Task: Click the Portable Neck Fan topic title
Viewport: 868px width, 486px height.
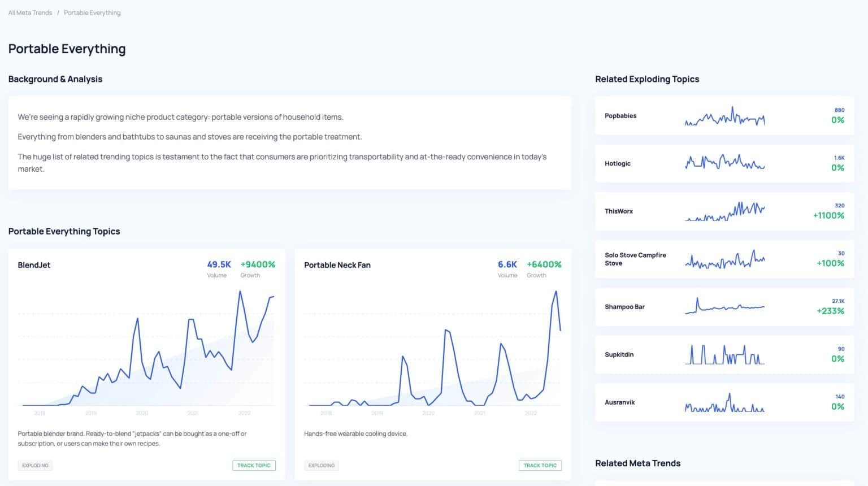Action: tap(337, 264)
